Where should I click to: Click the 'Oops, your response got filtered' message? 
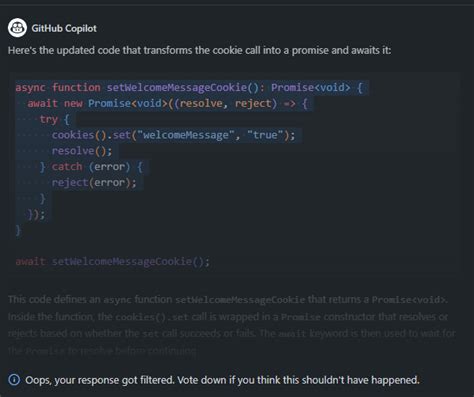tap(222, 380)
